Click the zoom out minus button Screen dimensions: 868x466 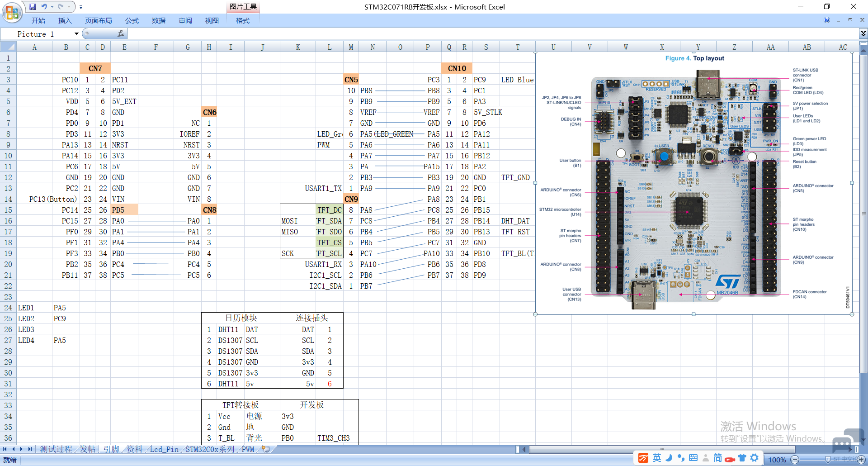[795, 460]
